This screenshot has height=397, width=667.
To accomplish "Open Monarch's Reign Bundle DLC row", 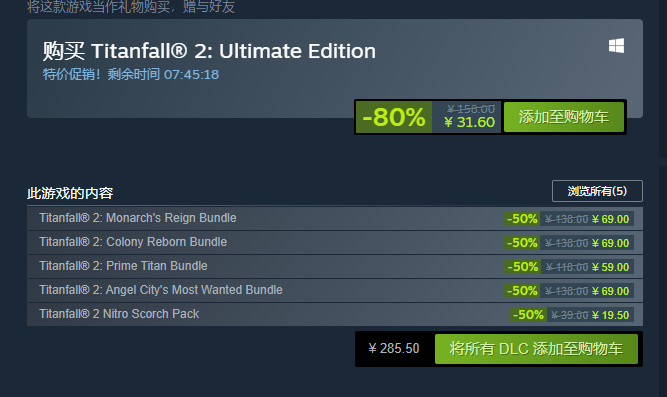I will [x=335, y=219].
